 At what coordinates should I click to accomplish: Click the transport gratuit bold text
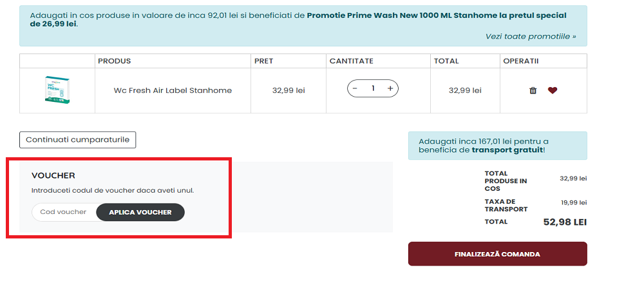pos(507,150)
